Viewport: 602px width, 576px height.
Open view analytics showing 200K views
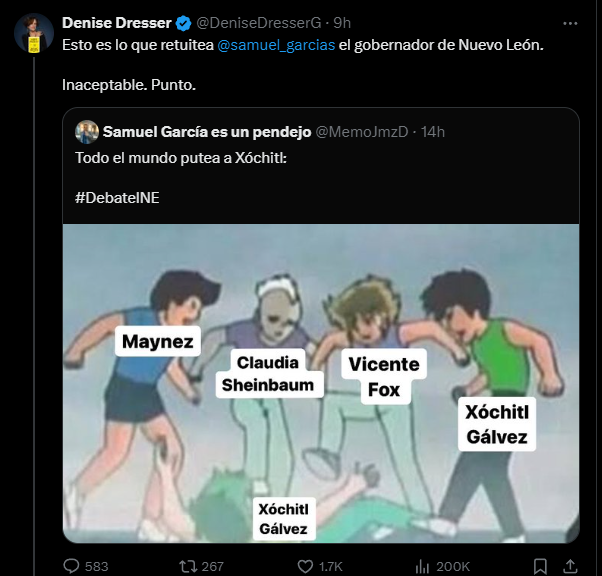(425, 565)
